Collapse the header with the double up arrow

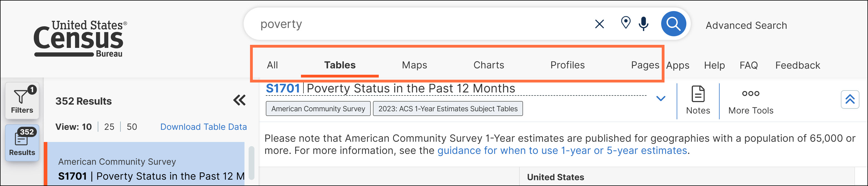(850, 99)
